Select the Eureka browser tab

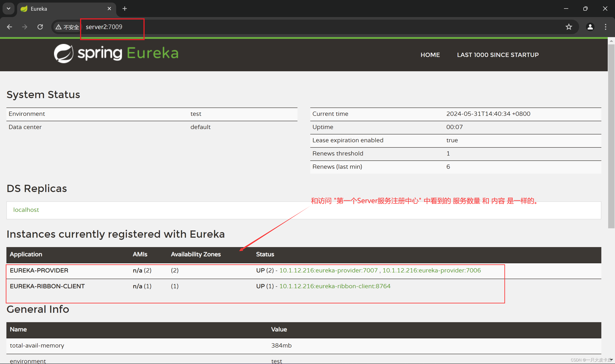66,9
